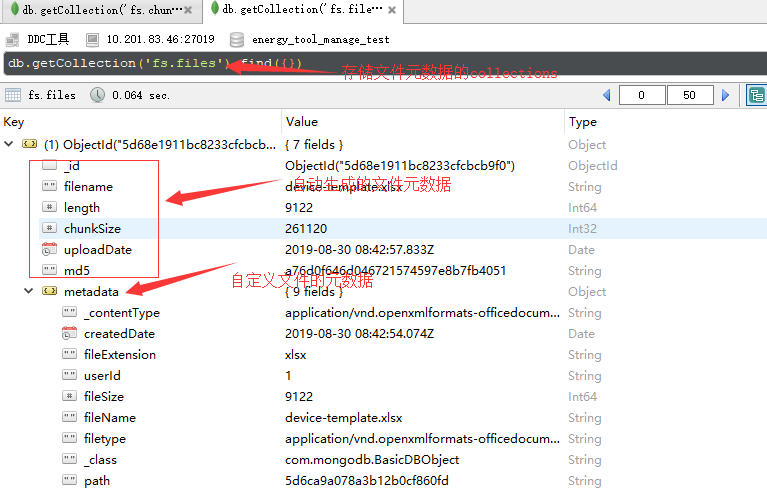Click the number icon beside length

(49, 206)
